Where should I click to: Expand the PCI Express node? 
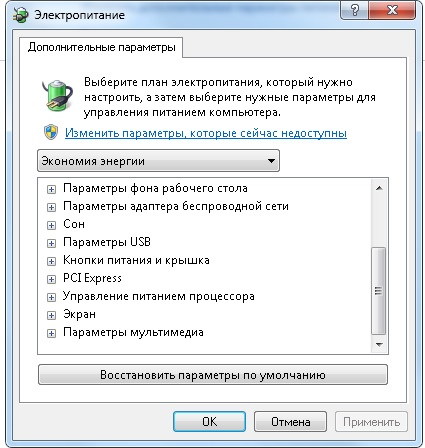point(51,279)
